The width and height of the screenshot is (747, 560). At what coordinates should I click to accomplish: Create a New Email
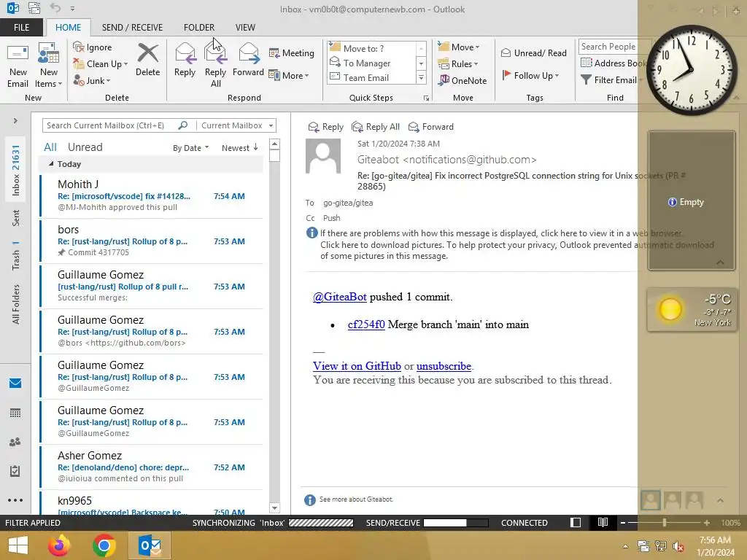click(x=18, y=66)
